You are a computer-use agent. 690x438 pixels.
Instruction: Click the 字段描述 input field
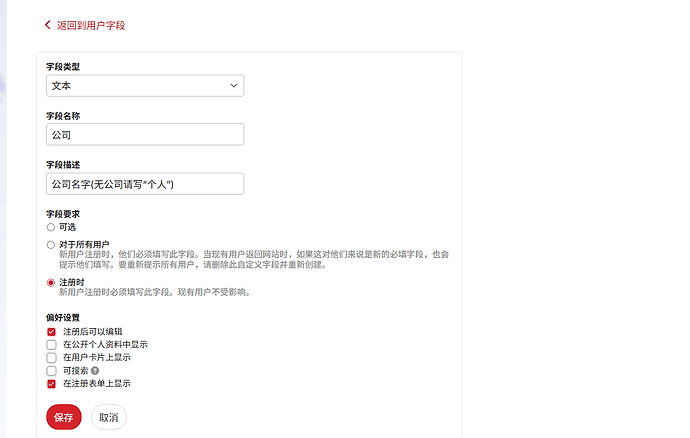pos(145,184)
